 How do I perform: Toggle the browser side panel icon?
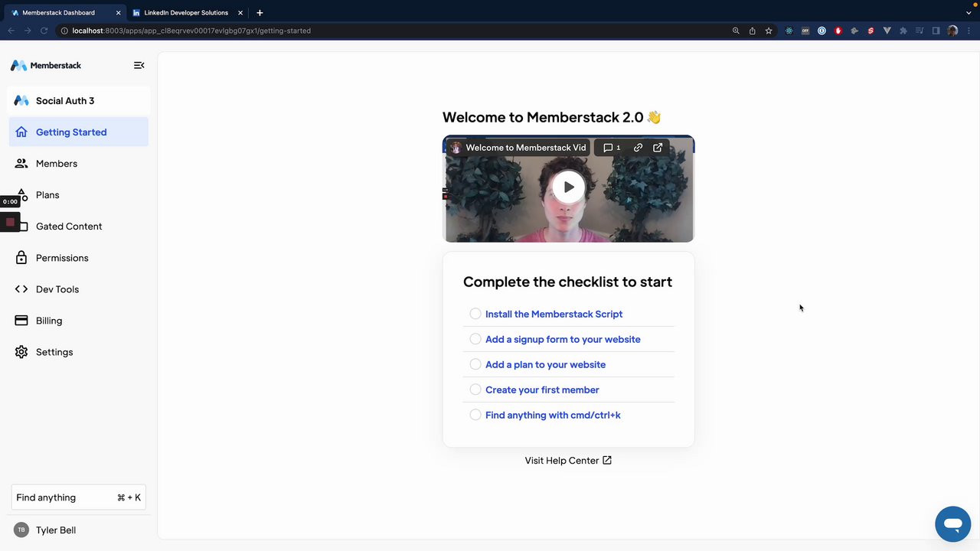(x=936, y=31)
